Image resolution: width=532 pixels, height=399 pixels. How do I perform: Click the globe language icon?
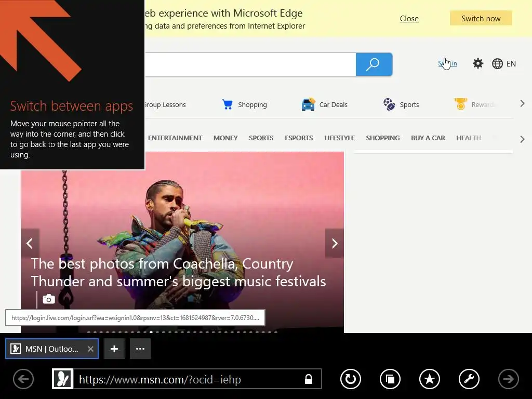click(497, 64)
